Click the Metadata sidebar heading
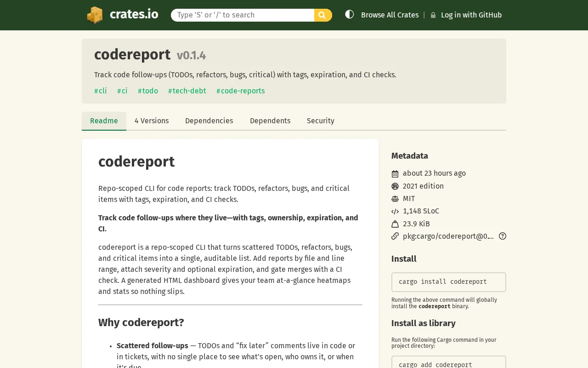Image resolution: width=588 pixels, height=368 pixels. coord(410,156)
